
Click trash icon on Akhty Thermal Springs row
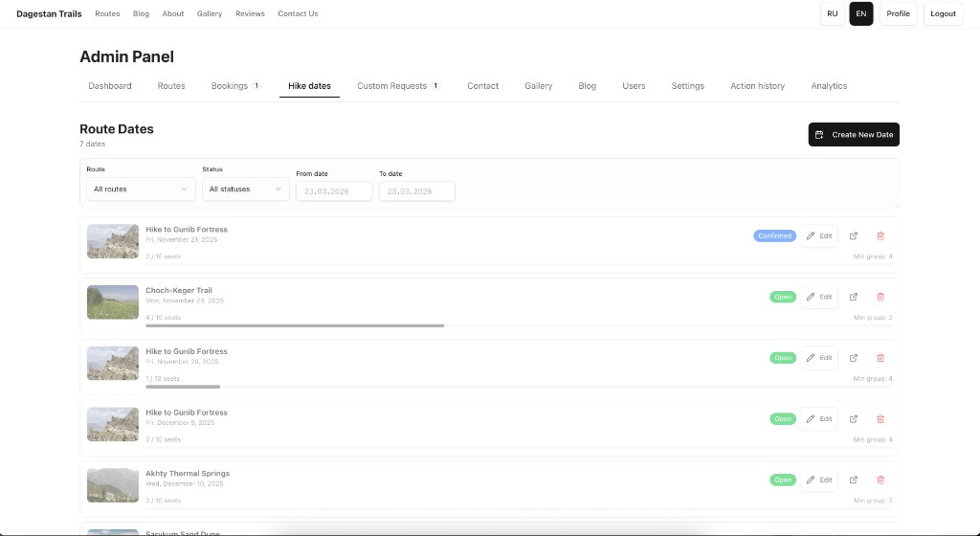(x=880, y=480)
